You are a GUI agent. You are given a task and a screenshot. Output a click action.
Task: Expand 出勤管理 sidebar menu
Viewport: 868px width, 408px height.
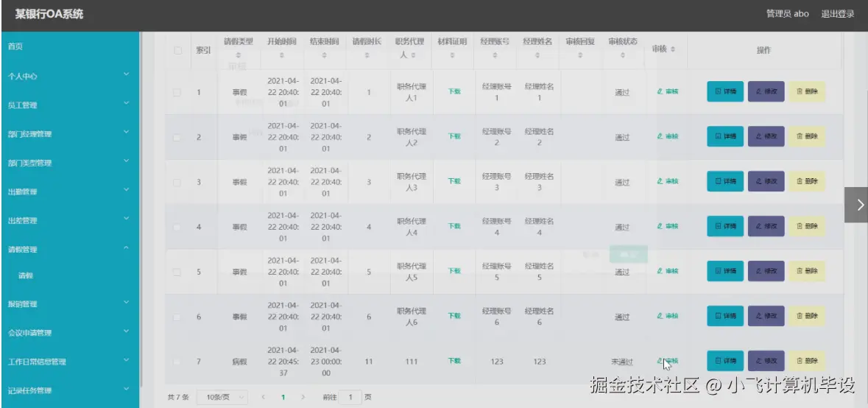pyautogui.click(x=70, y=191)
